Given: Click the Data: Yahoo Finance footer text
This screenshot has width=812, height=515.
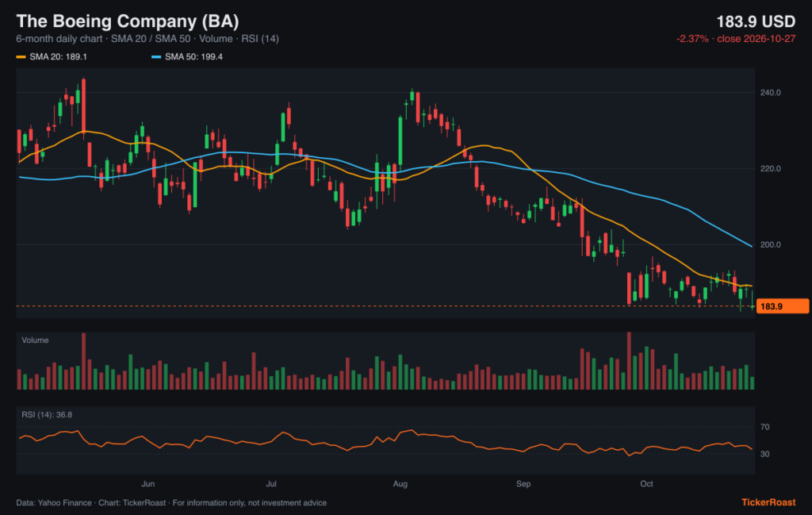Looking at the screenshot, I should pos(171,503).
